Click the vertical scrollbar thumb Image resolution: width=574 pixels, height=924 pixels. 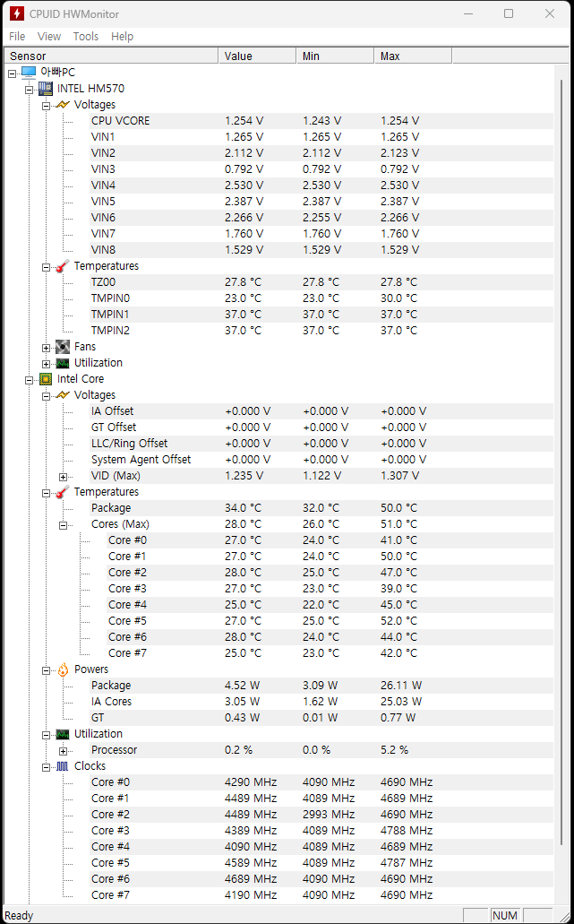point(561,462)
